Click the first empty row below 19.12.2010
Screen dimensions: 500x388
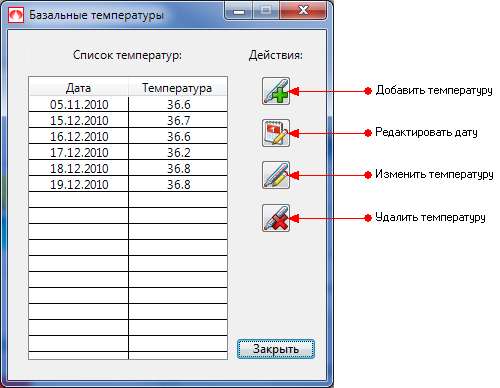pyautogui.click(x=128, y=200)
